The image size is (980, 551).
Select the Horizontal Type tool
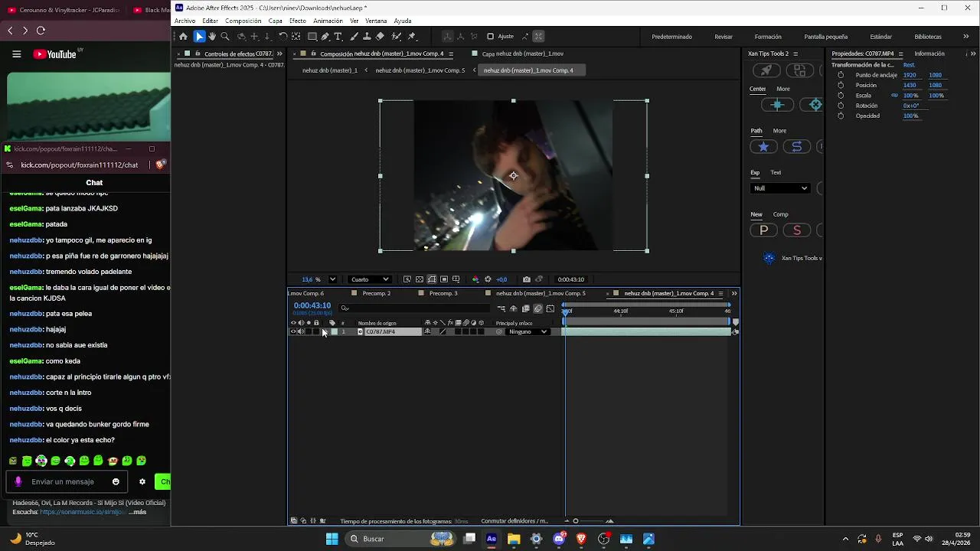coord(338,36)
